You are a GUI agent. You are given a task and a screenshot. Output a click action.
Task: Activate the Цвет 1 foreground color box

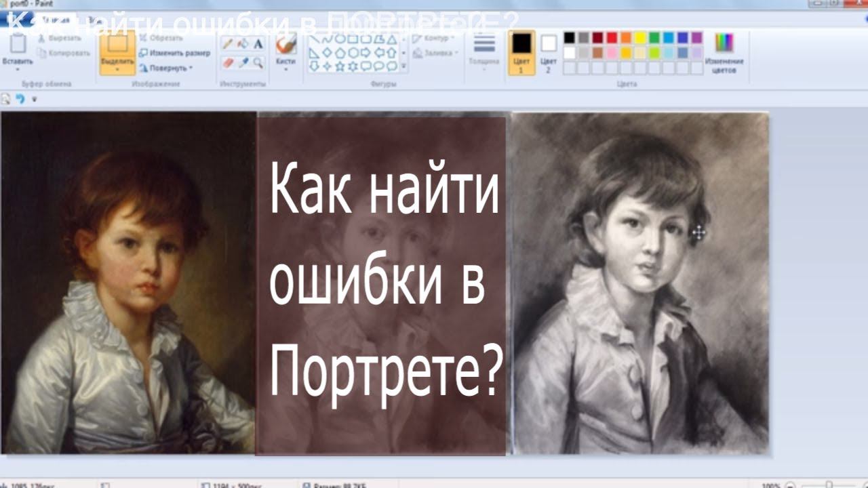(x=521, y=52)
